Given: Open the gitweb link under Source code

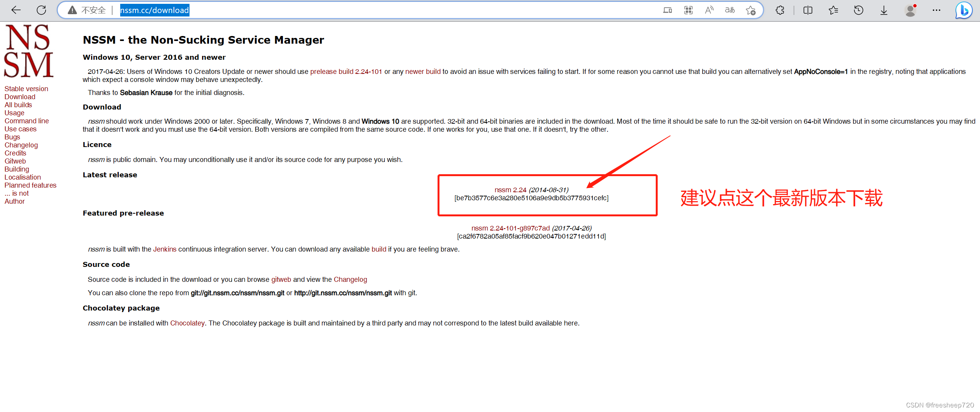Looking at the screenshot, I should [x=281, y=280].
